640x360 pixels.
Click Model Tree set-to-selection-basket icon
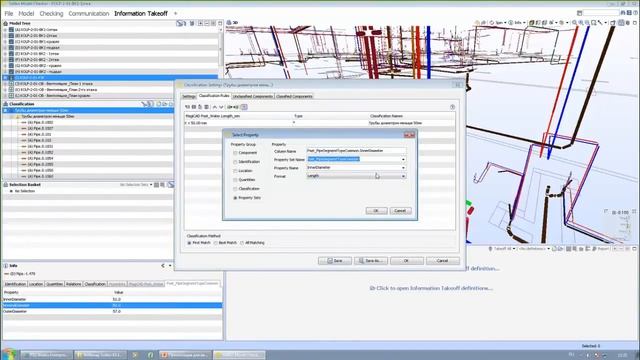180,23
